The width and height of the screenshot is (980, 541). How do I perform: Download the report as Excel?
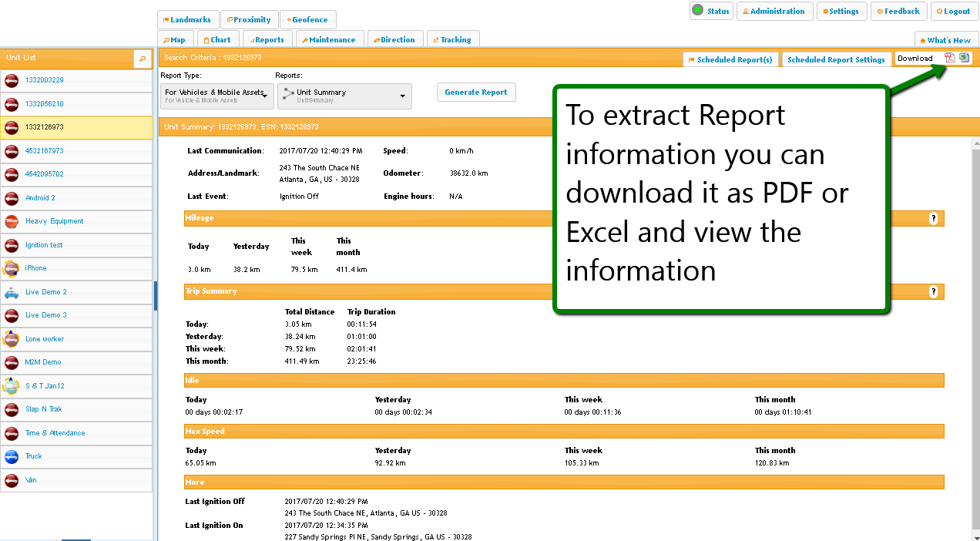click(x=964, y=59)
